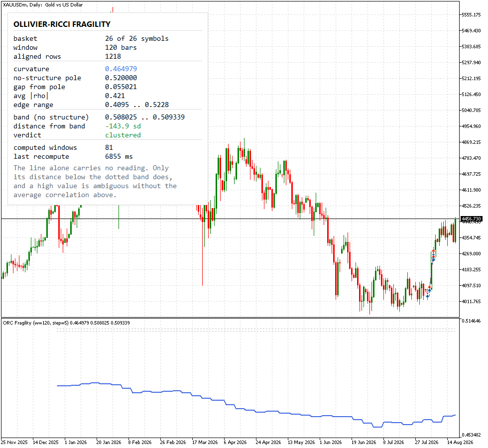This screenshot has height=448, width=488.
Task: Select the avg |rho| value "0.421"
Action: 115,96
